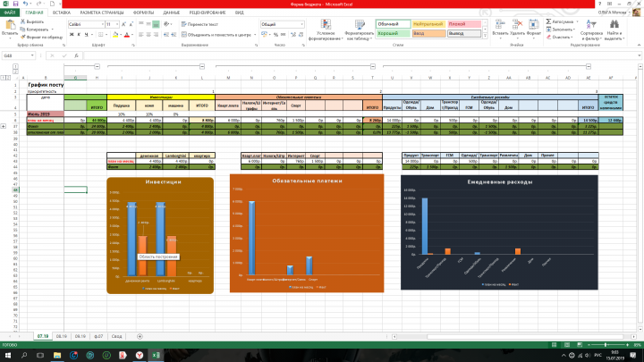
Task: Click the Sort and Filter icon
Action: click(x=591, y=25)
